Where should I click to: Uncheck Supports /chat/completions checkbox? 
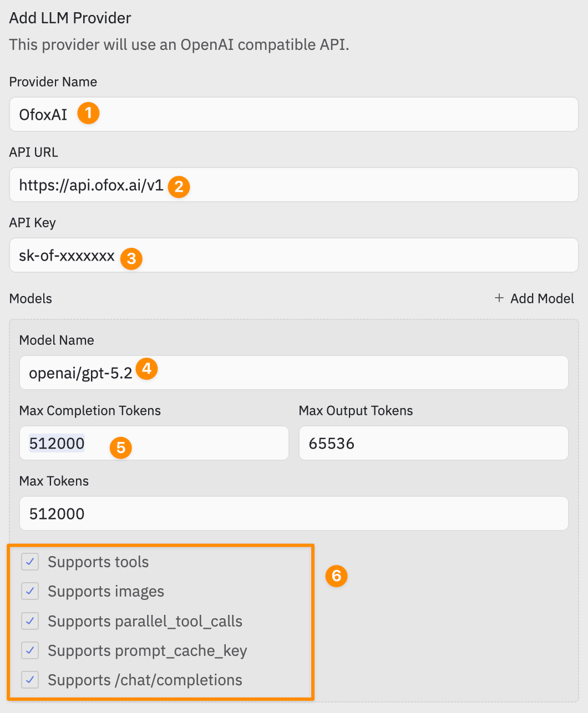point(30,680)
